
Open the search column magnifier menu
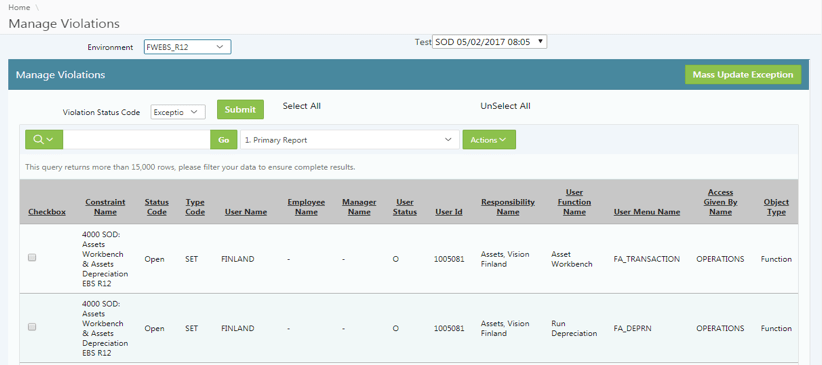point(44,140)
